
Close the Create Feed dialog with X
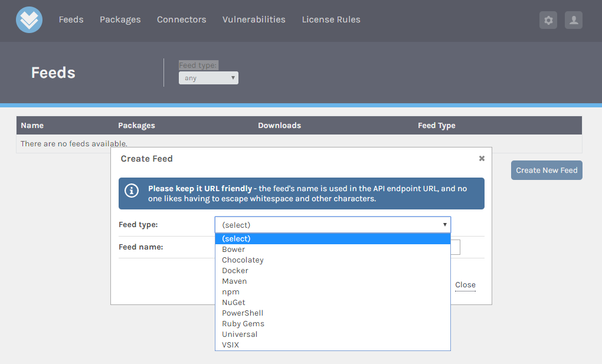pyautogui.click(x=482, y=159)
